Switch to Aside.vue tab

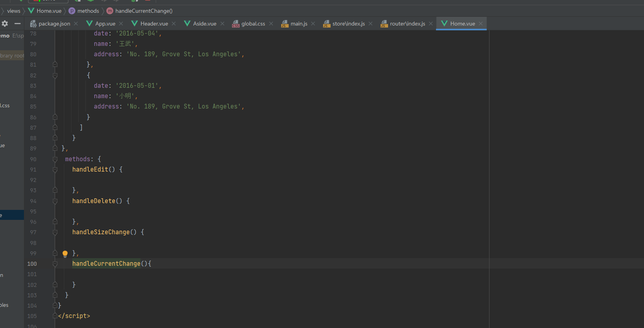(205, 24)
